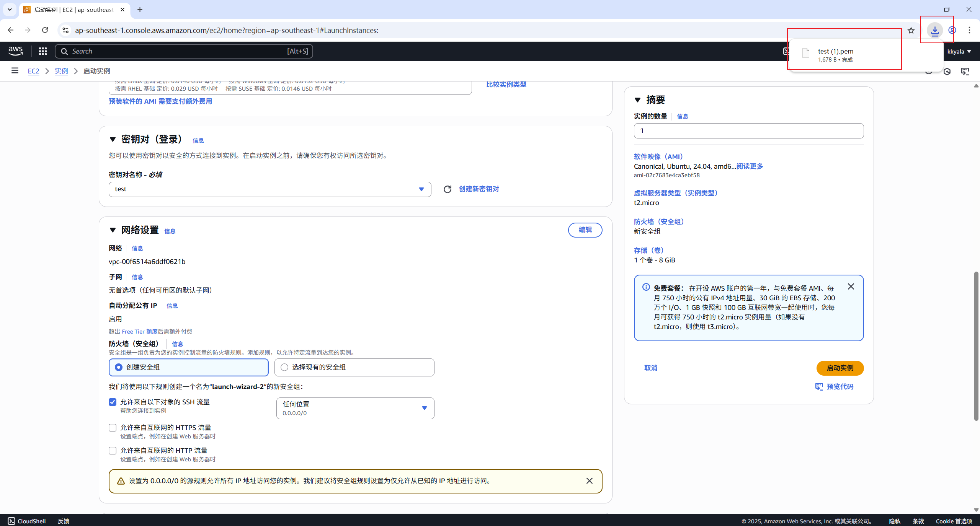This screenshot has width=980, height=526.
Task: Enable allow HTTP traffic from internet
Action: tap(113, 451)
